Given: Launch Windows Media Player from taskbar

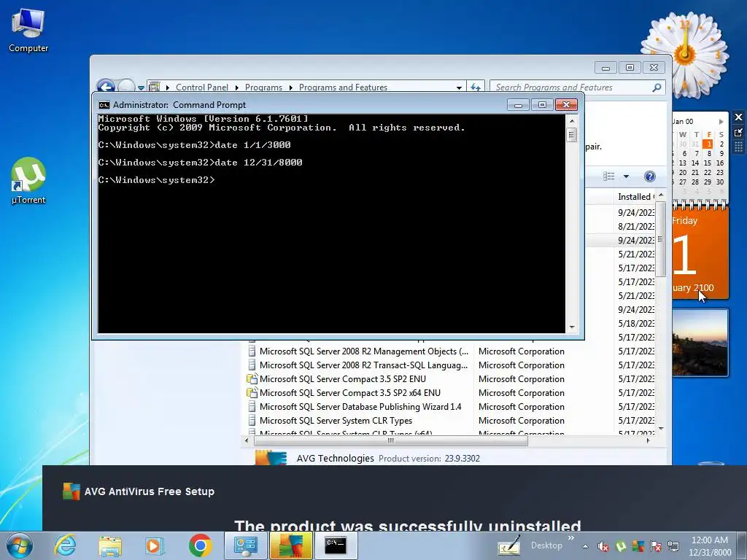Looking at the screenshot, I should (x=155, y=545).
